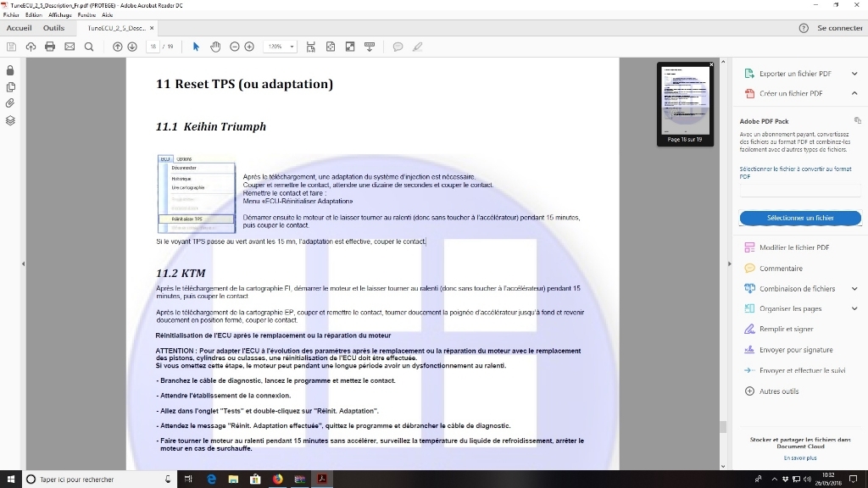
Task: Open the layers panel icon
Action: tap(10, 120)
